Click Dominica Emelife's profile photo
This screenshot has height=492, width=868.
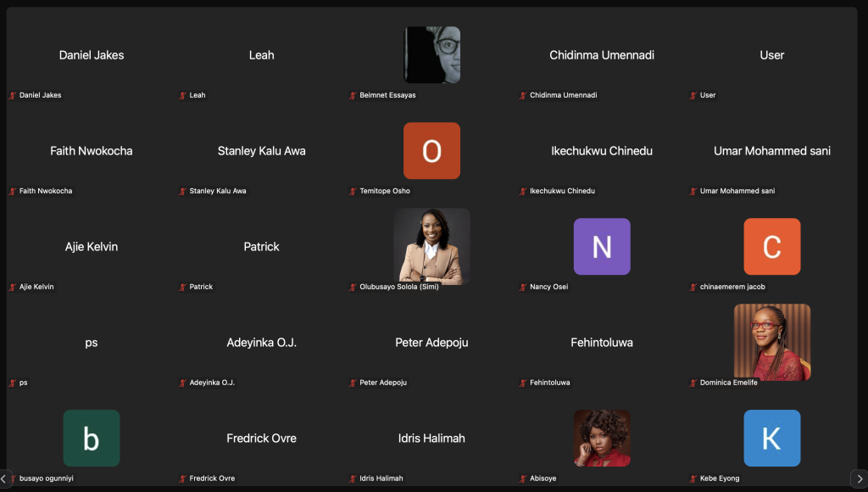[x=771, y=342]
